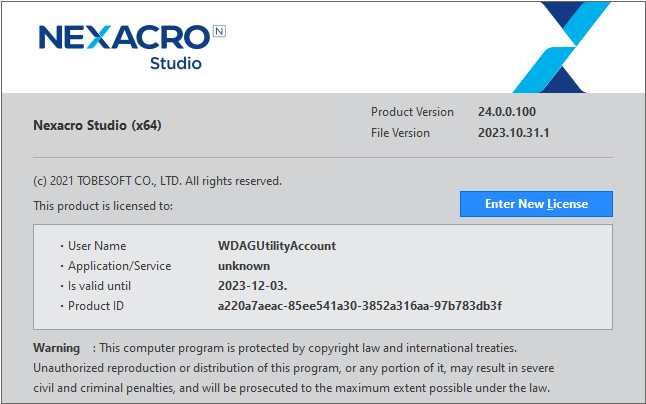The image size is (646, 404).
Task: Click the large blue X graphic
Action: 568,46
